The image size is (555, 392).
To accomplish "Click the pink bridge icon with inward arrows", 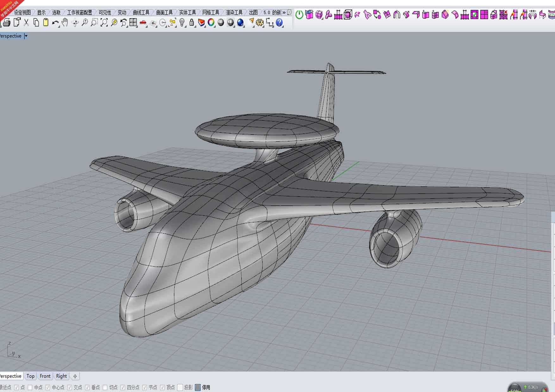I will click(x=533, y=15).
